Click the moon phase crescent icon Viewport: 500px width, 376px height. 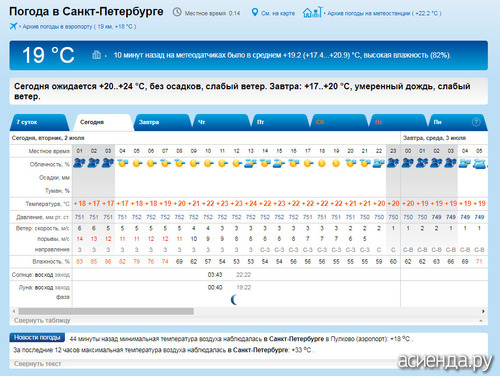click(x=234, y=300)
